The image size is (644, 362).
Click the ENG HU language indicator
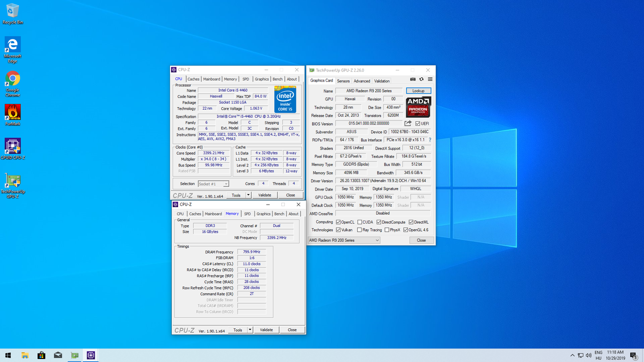coord(598,355)
